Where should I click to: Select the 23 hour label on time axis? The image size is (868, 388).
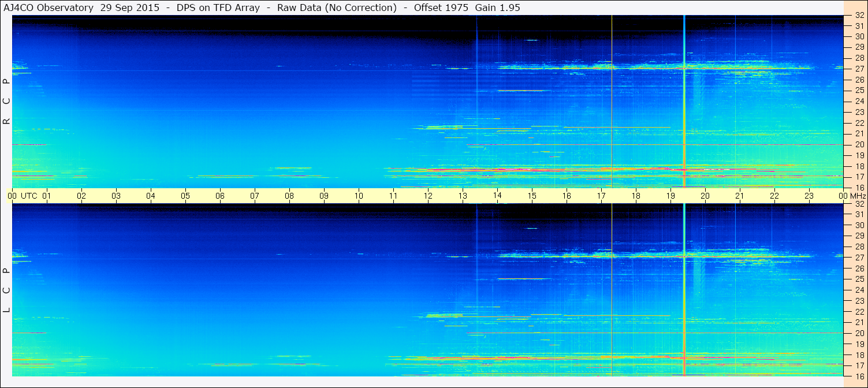pos(809,196)
